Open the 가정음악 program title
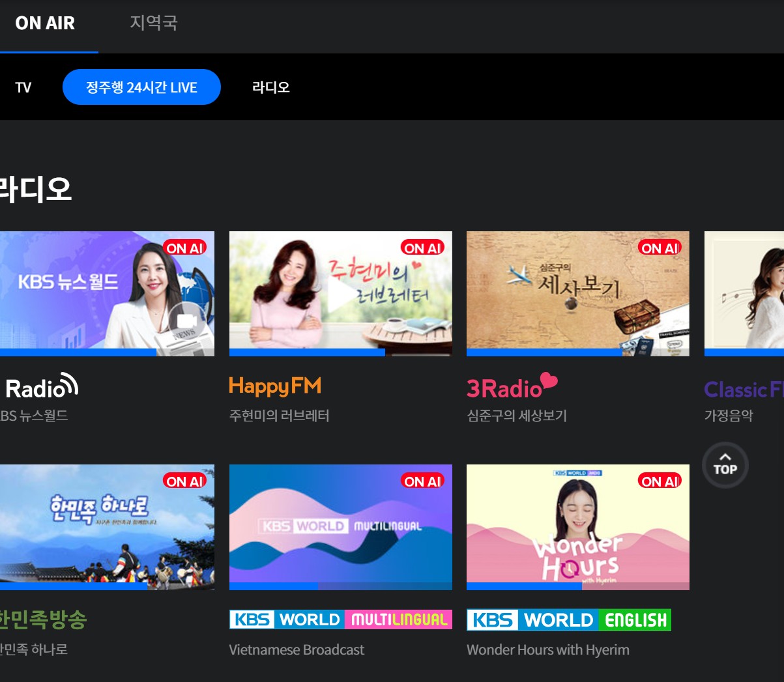The width and height of the screenshot is (784, 682). coord(729,416)
